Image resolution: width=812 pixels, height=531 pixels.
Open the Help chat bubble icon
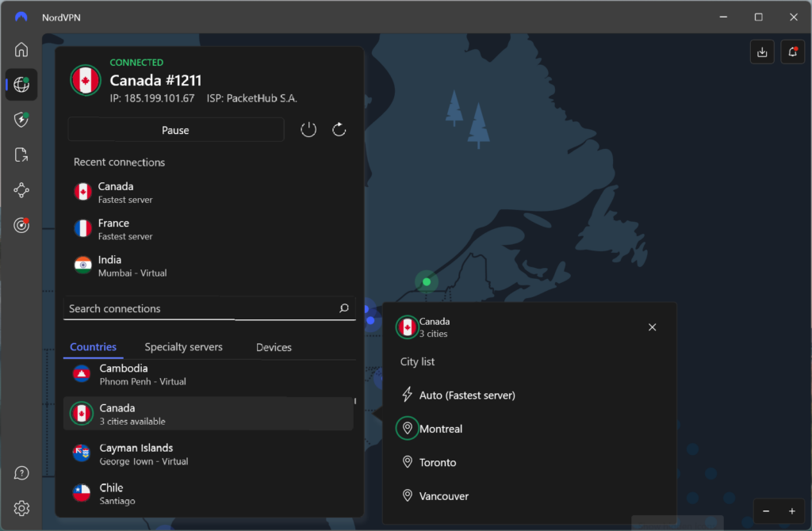click(x=21, y=473)
